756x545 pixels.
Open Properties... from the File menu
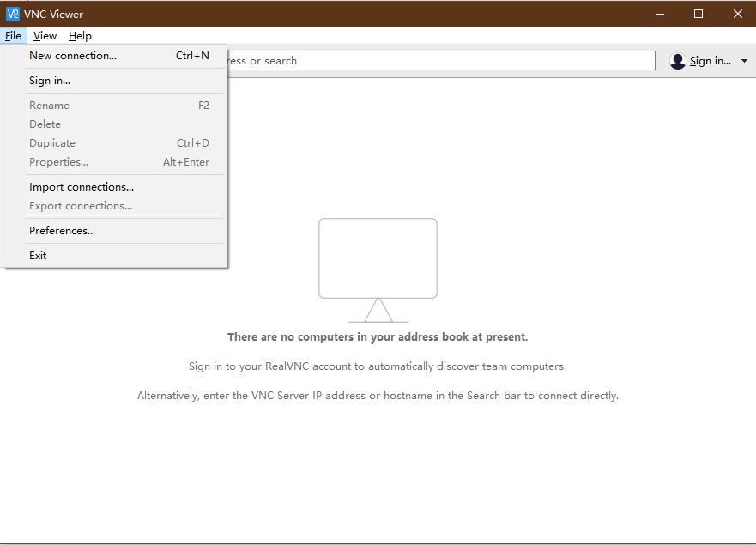(115, 162)
